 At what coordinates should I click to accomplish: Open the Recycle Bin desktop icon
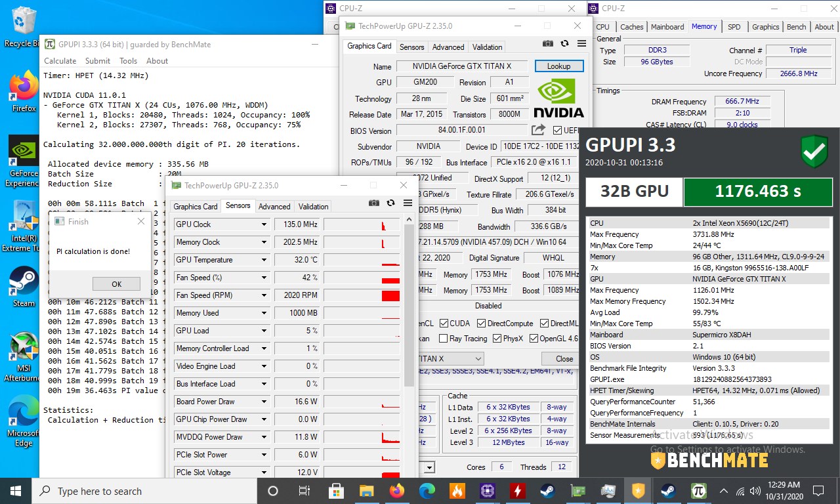click(22, 28)
